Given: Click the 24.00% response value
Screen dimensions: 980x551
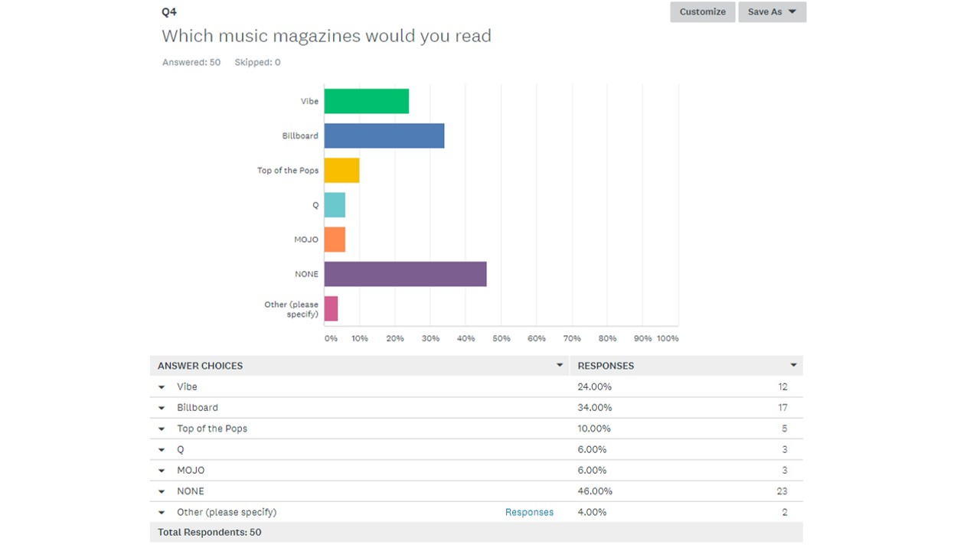Looking at the screenshot, I should click(595, 386).
